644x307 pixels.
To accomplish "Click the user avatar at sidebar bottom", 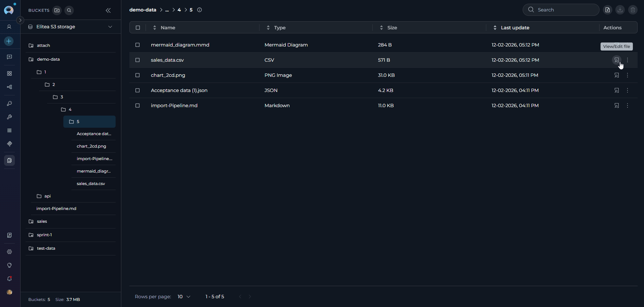I will [9, 292].
